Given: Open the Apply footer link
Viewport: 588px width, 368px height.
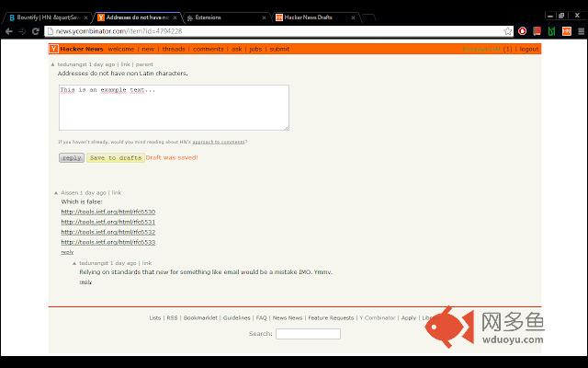Looking at the screenshot, I should pyautogui.click(x=409, y=317).
